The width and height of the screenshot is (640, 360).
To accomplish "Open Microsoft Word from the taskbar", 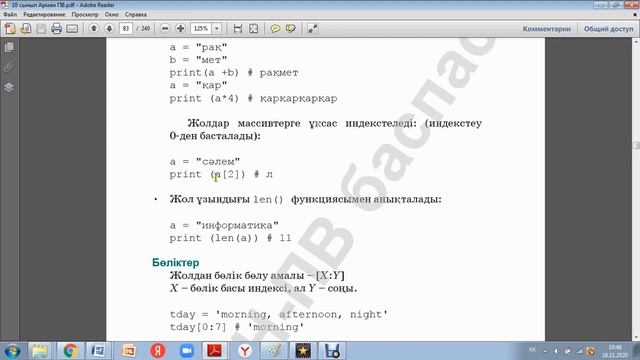I will [98, 351].
